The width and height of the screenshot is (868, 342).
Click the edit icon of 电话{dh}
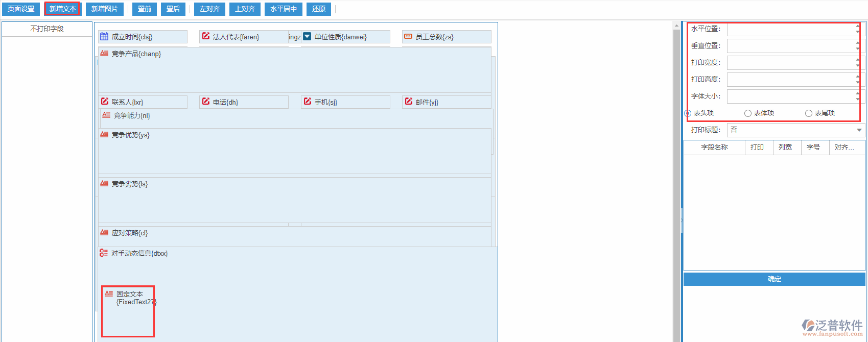click(206, 102)
